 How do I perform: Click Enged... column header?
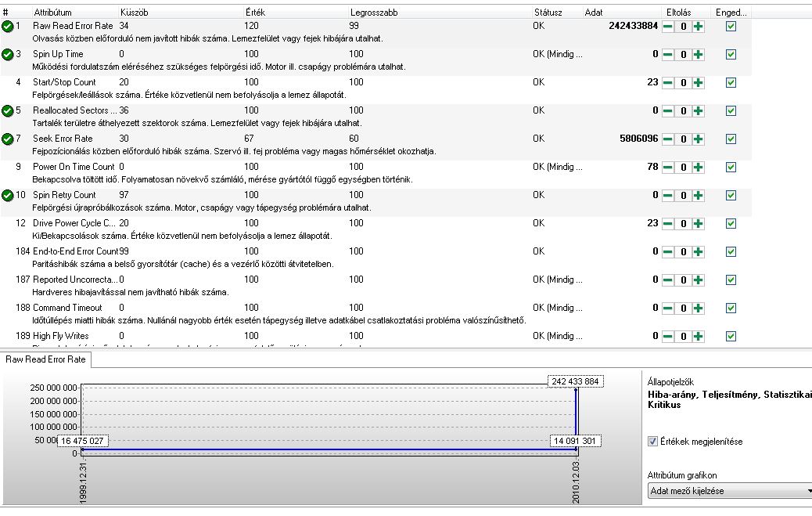point(731,13)
